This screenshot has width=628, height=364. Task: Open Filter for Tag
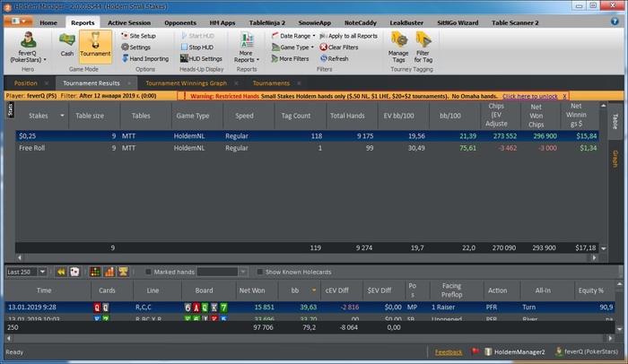tap(423, 48)
